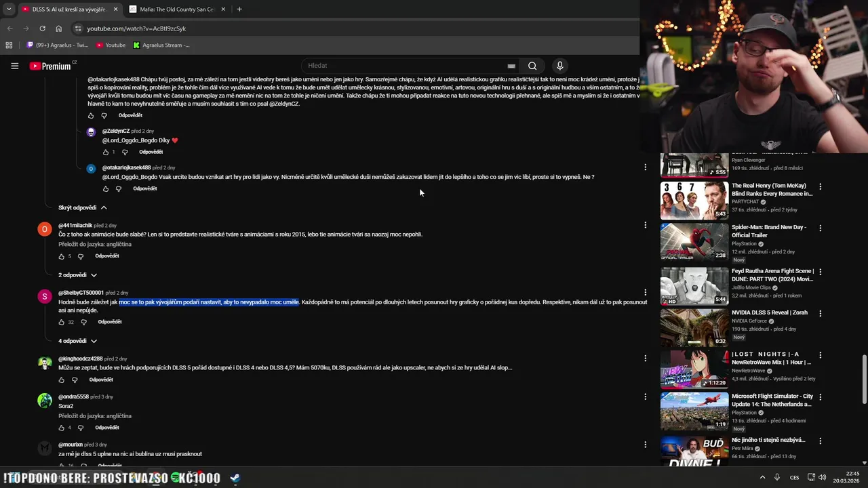
Task: Open the tab search dropdown arrow
Action: [x=9, y=9]
